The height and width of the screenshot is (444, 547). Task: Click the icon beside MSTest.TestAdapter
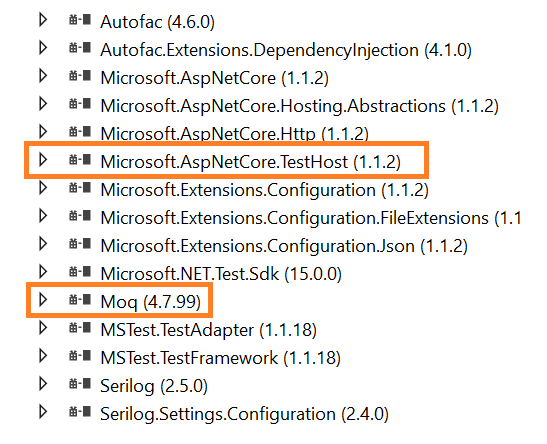coord(80,328)
